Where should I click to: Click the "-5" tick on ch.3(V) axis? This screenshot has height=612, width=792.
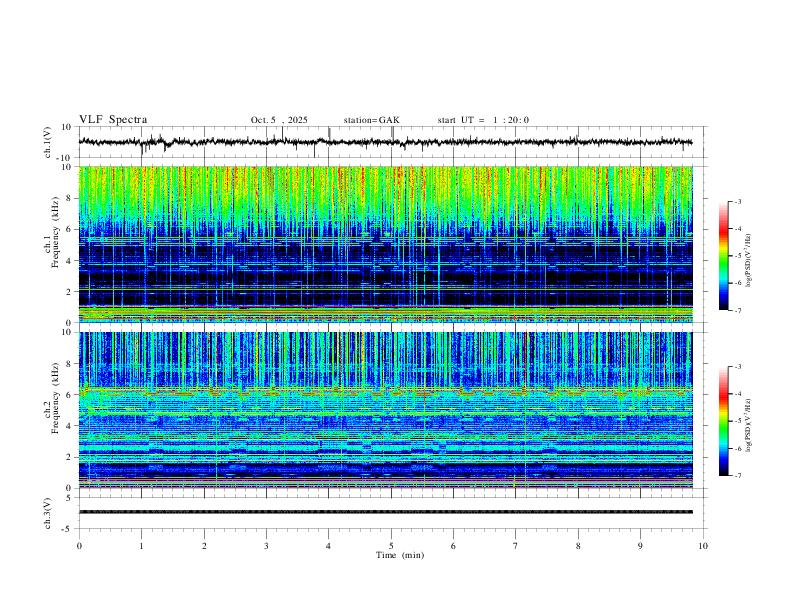[x=68, y=529]
